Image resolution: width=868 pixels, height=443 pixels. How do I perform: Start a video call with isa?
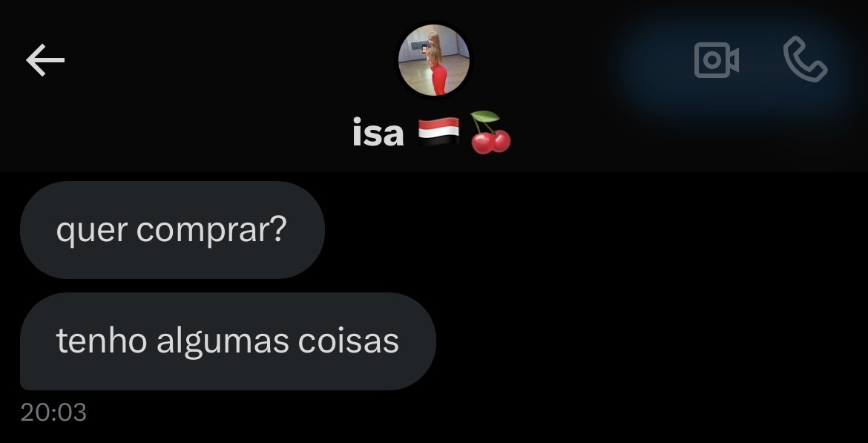(717, 60)
